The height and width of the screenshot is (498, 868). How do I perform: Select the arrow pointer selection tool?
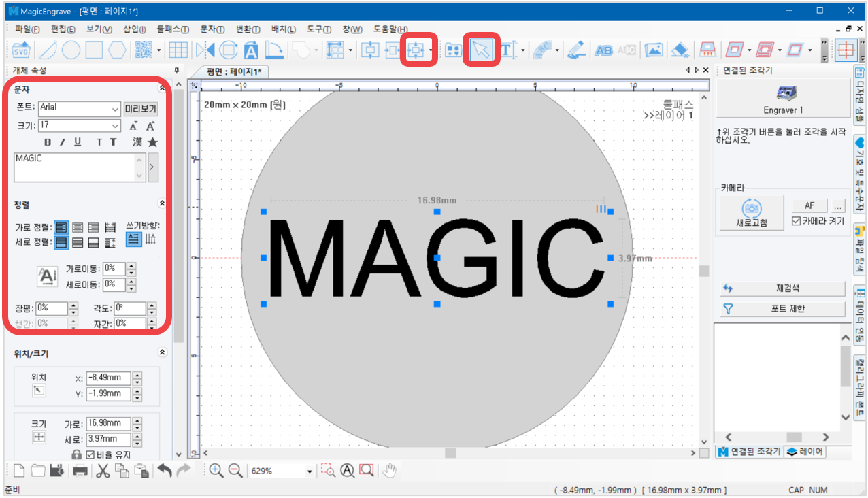click(x=482, y=50)
